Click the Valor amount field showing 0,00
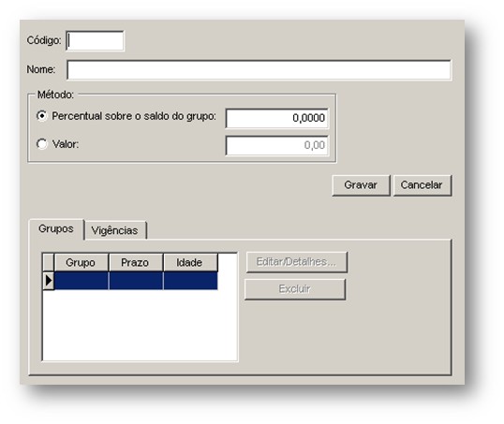504x424 pixels. [277, 145]
